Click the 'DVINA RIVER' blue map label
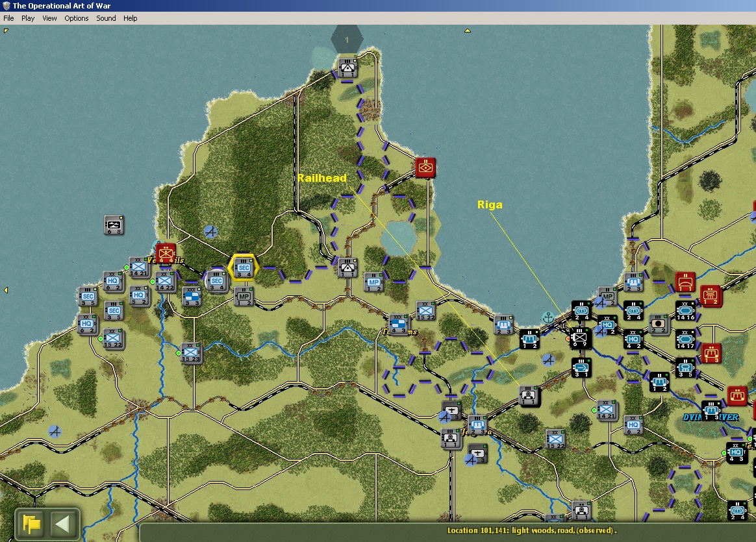756x542 pixels. (x=711, y=417)
